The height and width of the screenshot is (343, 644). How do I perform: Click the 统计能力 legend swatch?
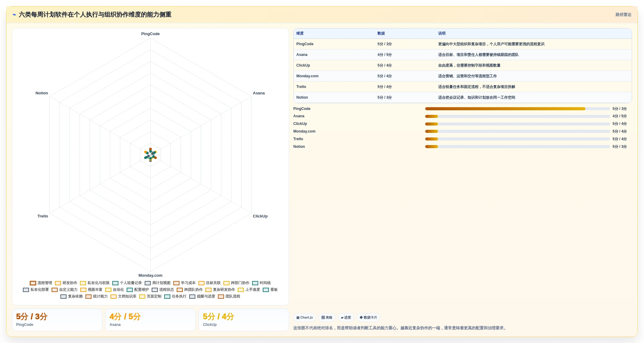pyautogui.click(x=89, y=297)
